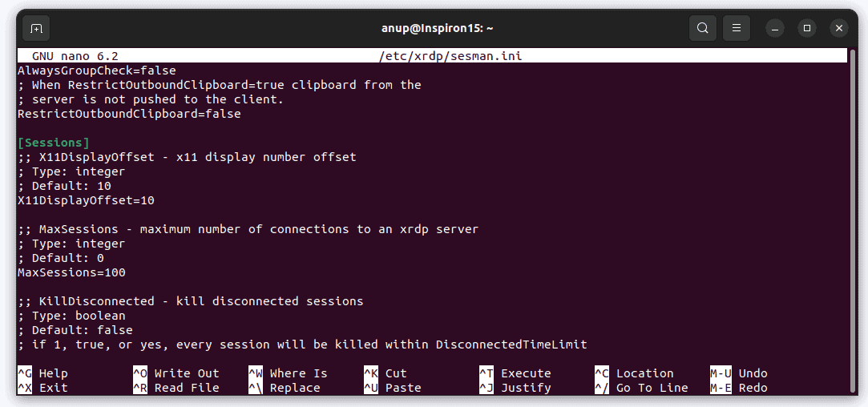This screenshot has height=407, width=868.
Task: Click the terminal title anup@Inspiron15
Action: click(437, 28)
